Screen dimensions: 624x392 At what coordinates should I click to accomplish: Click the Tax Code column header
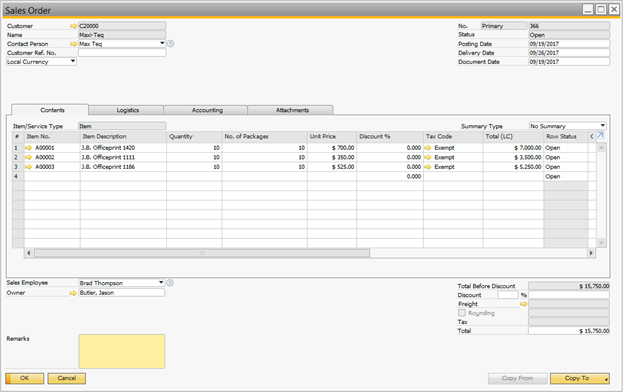click(453, 137)
